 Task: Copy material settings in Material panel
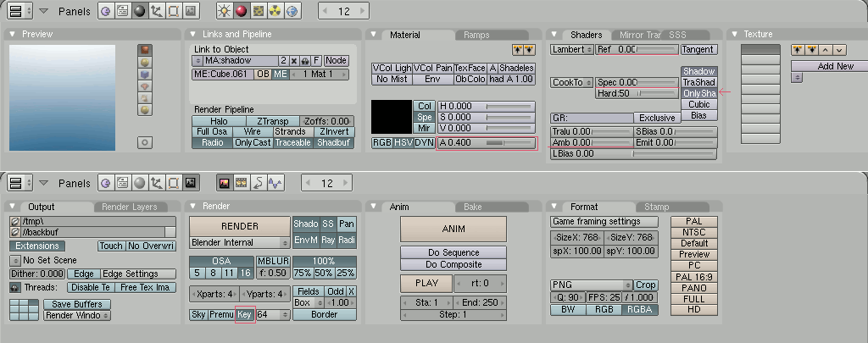click(518, 50)
